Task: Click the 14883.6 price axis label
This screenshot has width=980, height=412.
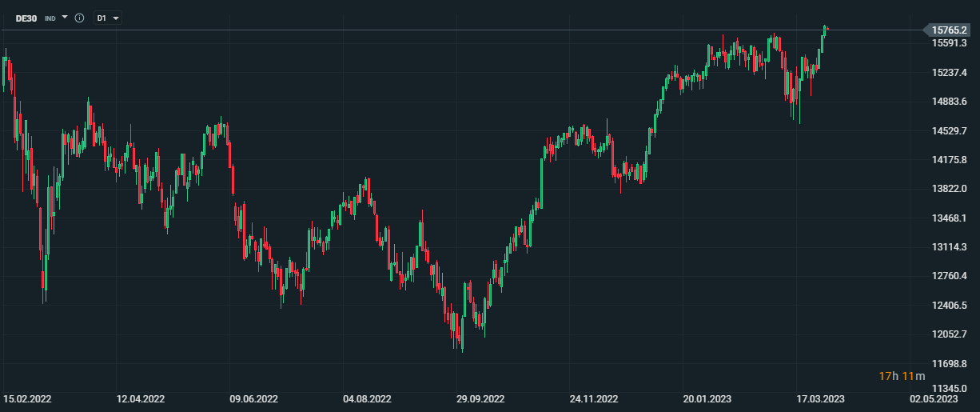Action: [x=949, y=101]
